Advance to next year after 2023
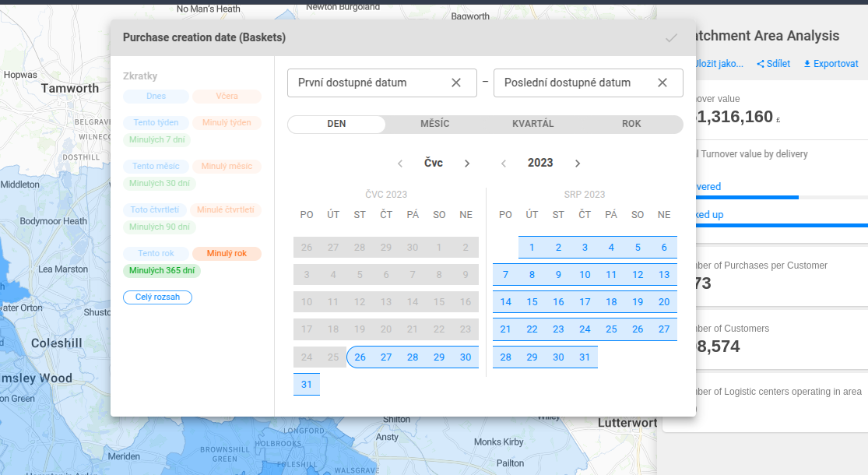The height and width of the screenshot is (475, 868). [x=578, y=164]
